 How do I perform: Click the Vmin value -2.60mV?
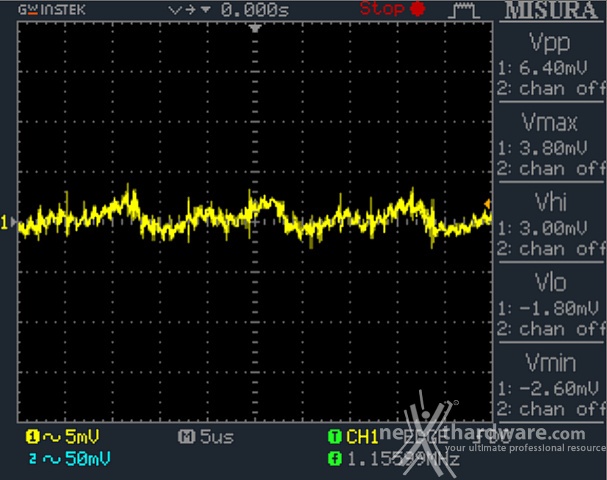click(x=559, y=388)
